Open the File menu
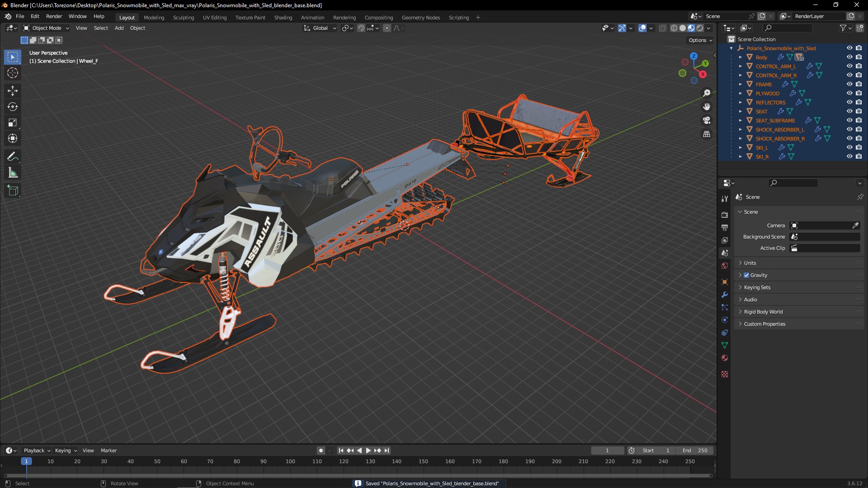The width and height of the screenshot is (868, 488). [20, 16]
